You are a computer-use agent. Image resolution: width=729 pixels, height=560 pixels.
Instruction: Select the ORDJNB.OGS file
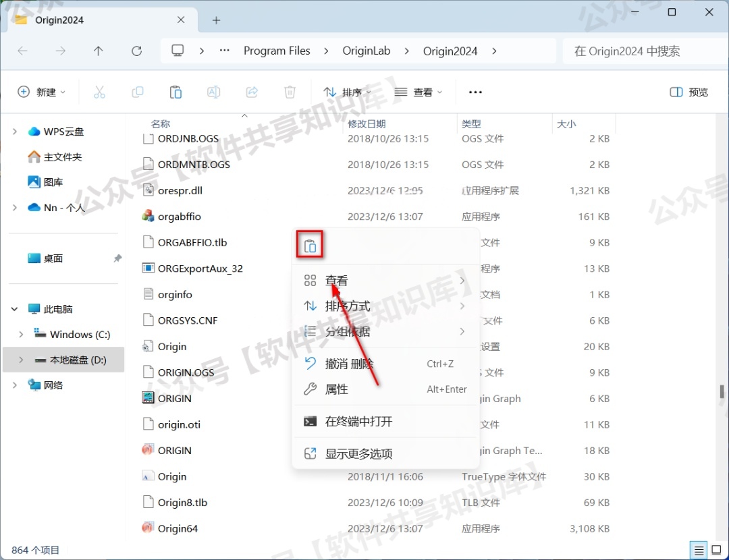180,138
